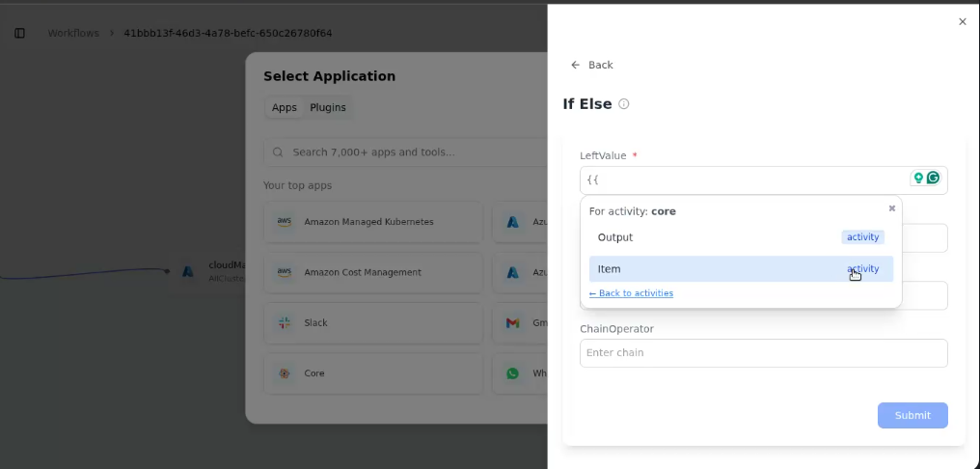
Task: Click the info icon beside If Else
Action: pos(624,104)
